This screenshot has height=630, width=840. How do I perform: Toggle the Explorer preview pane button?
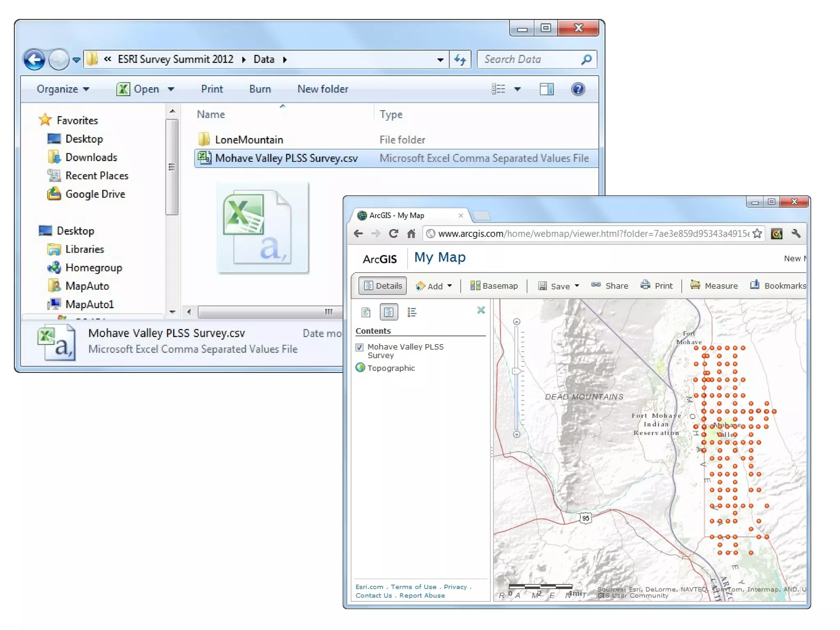click(x=546, y=89)
